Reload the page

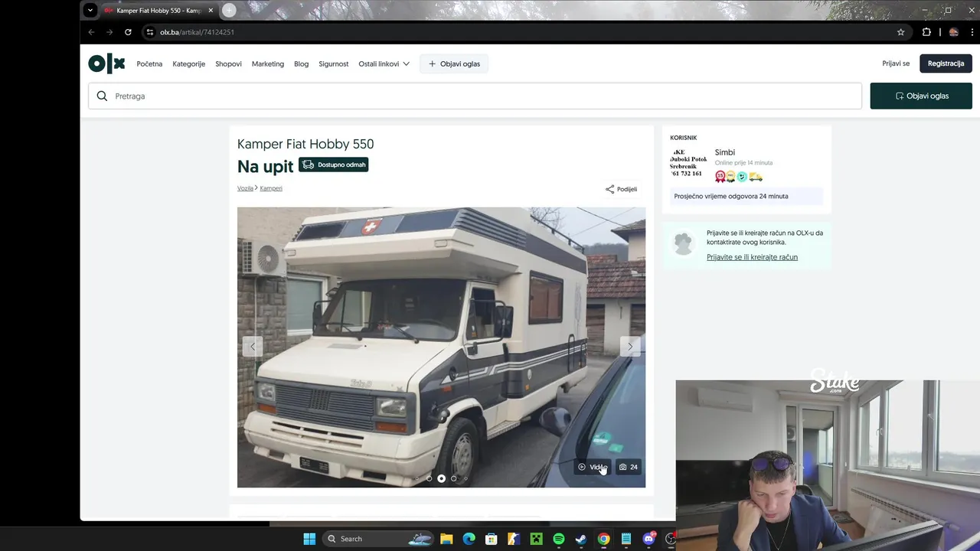click(128, 32)
